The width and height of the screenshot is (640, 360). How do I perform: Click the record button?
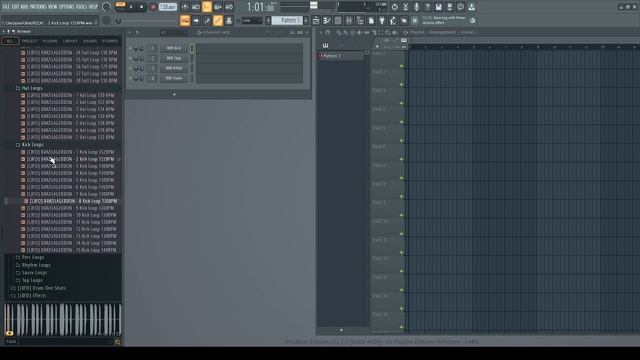coord(153,7)
